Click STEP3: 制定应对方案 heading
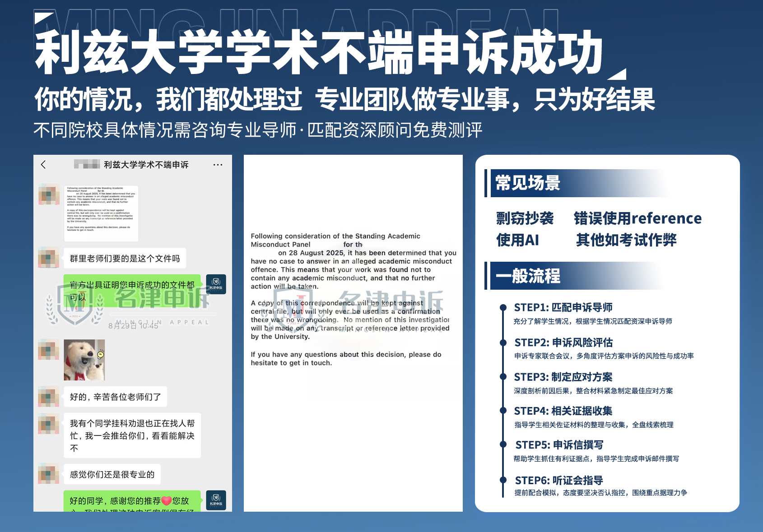The image size is (763, 532). pos(563,377)
